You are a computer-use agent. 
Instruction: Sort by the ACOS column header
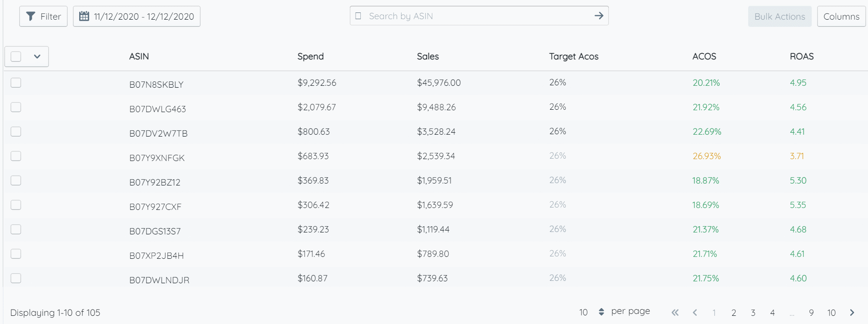click(704, 57)
